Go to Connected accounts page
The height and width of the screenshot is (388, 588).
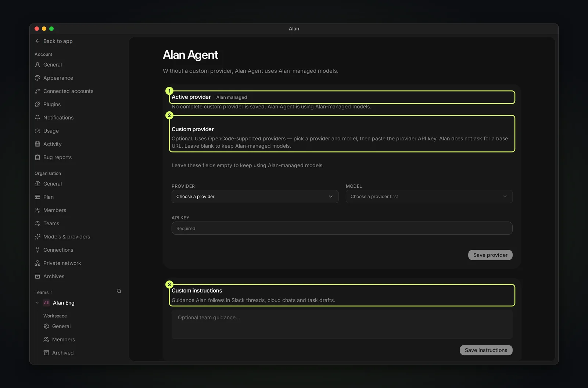(x=68, y=91)
